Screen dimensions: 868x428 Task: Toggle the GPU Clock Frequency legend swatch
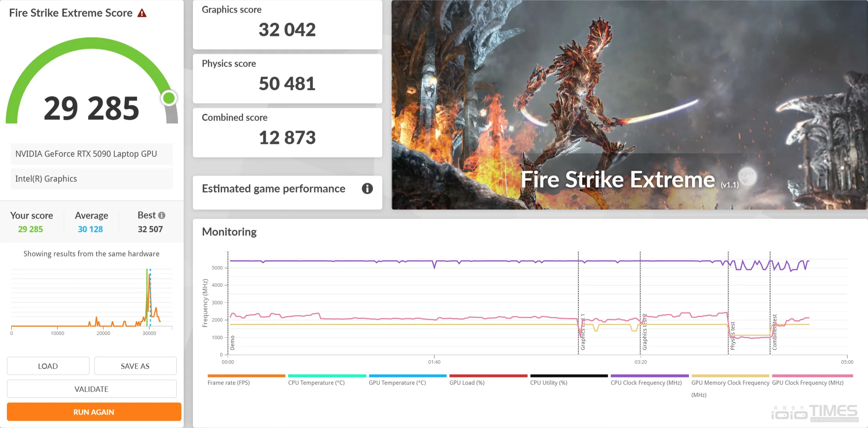coord(813,376)
